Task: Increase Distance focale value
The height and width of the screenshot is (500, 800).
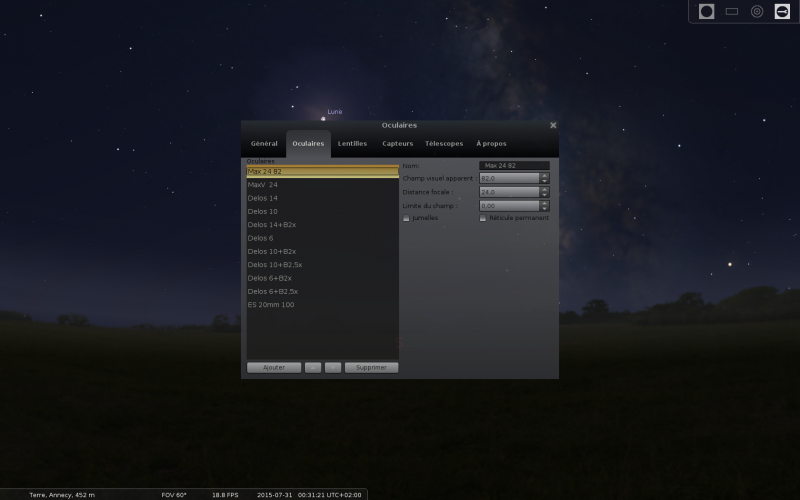Action: pos(544,189)
